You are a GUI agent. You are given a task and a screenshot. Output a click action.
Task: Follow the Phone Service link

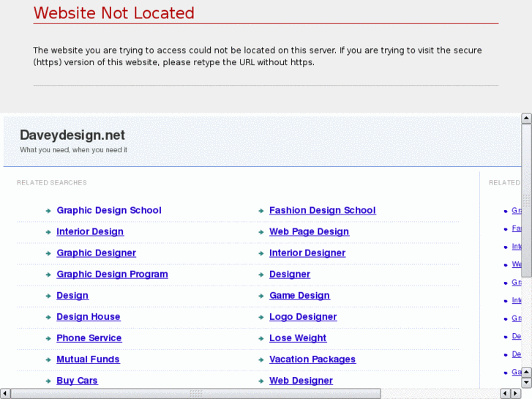pyautogui.click(x=89, y=338)
